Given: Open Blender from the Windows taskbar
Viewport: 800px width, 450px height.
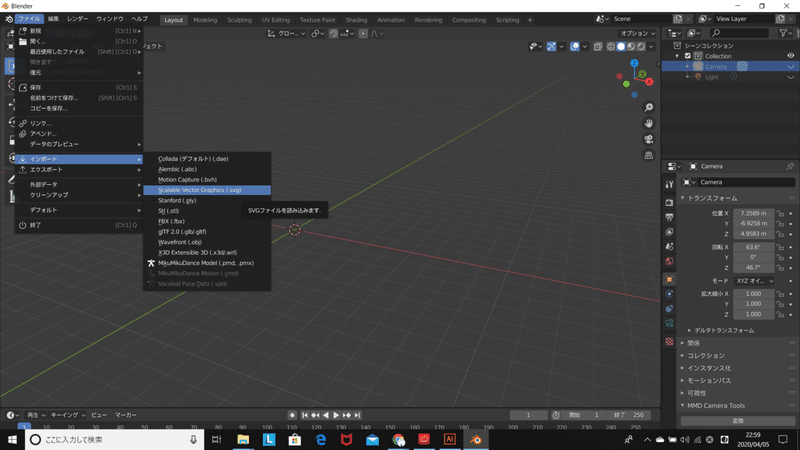Looking at the screenshot, I should 476,439.
